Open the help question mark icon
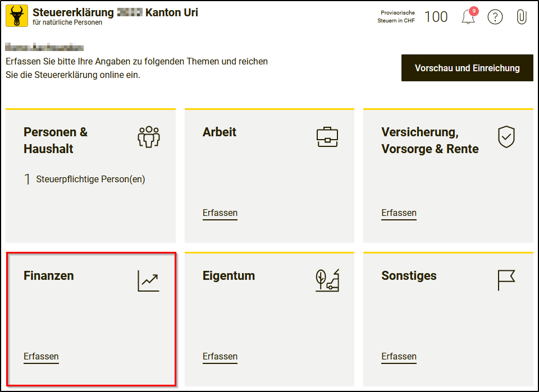The height and width of the screenshot is (392, 539). [495, 17]
